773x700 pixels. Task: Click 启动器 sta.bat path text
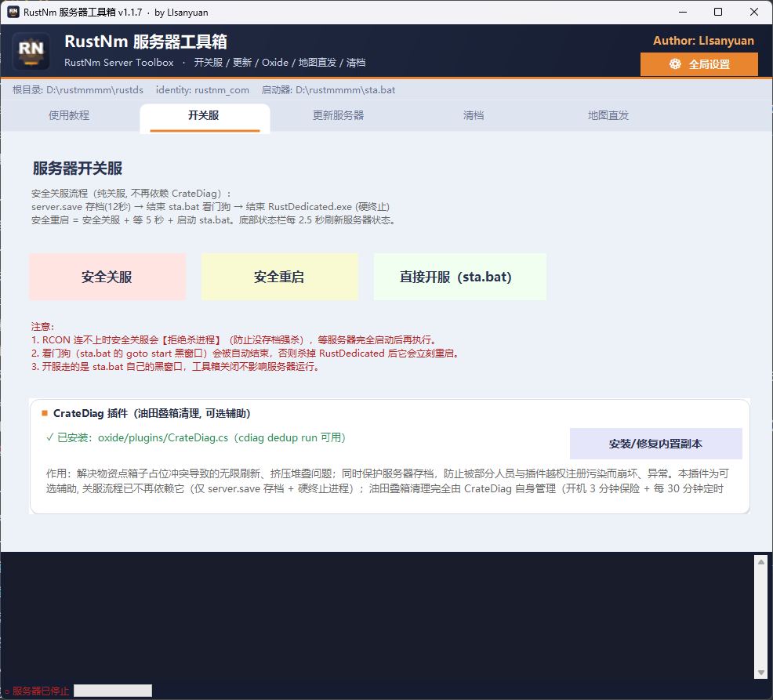click(328, 90)
